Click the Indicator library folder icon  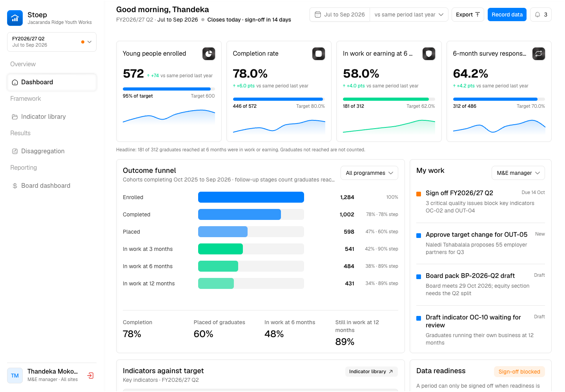pyautogui.click(x=15, y=117)
